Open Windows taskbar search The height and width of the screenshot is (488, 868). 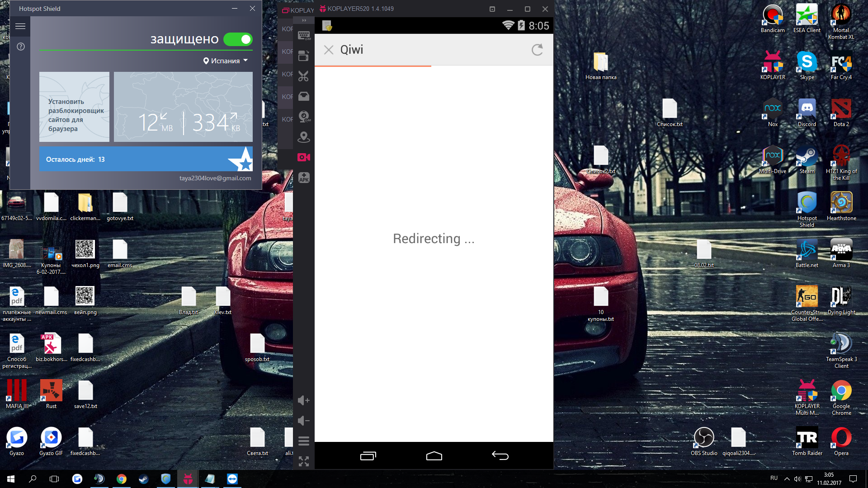click(33, 479)
